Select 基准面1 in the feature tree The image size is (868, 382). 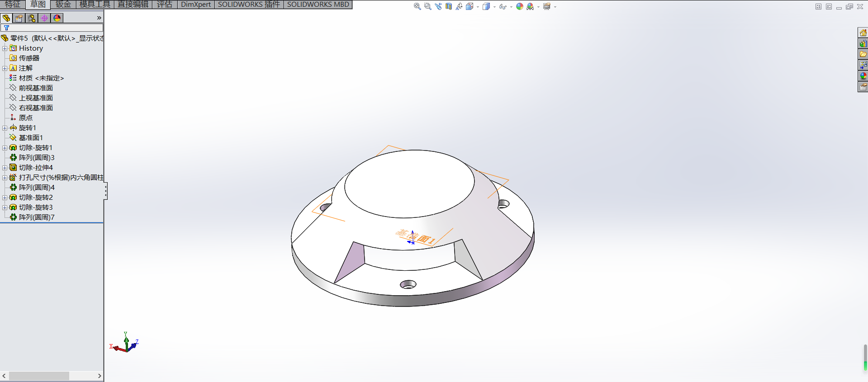(31, 138)
